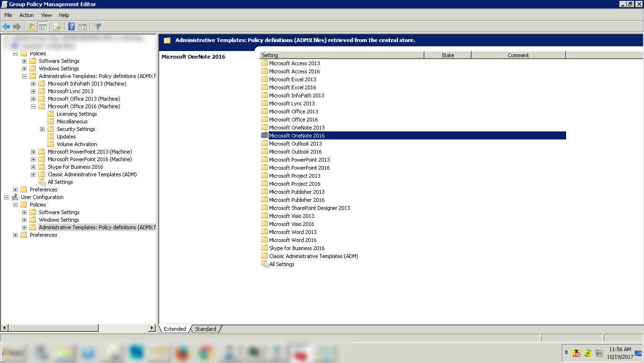Open the Action menu
Viewport: 644px width, 363px height.
26,15
